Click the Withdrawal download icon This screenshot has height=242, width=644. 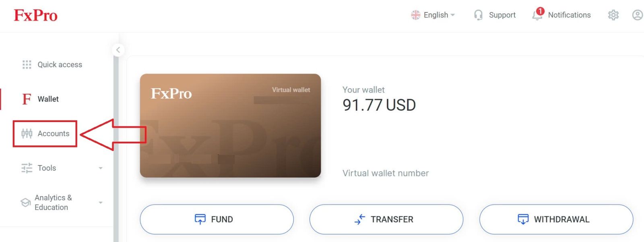tap(522, 219)
